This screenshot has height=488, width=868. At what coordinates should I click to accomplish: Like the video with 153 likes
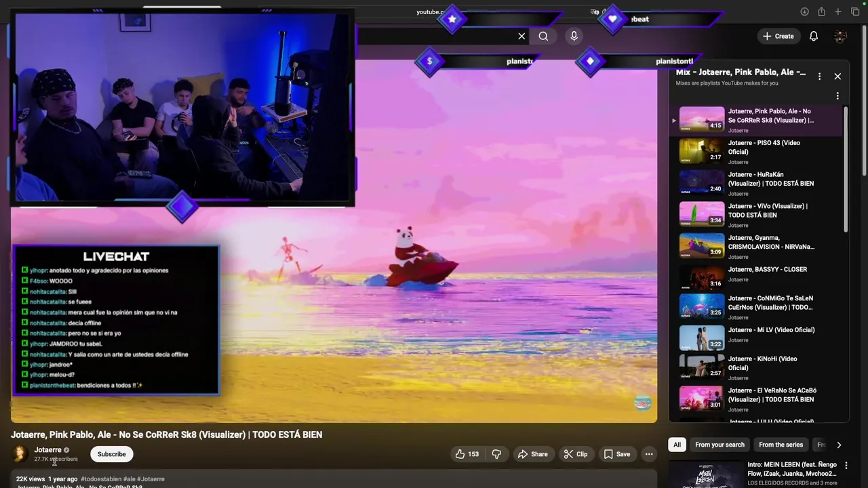[x=467, y=454]
